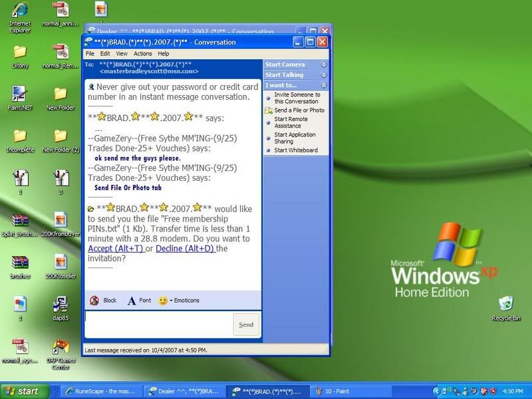
Task: Open the New Folder (2) desktop folder
Action: tap(61, 140)
